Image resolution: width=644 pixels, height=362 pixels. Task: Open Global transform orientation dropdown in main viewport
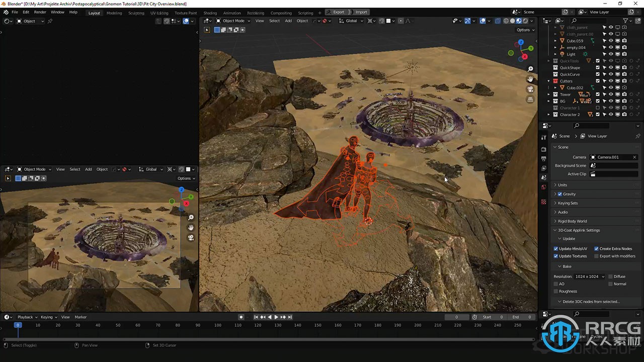[x=351, y=21]
